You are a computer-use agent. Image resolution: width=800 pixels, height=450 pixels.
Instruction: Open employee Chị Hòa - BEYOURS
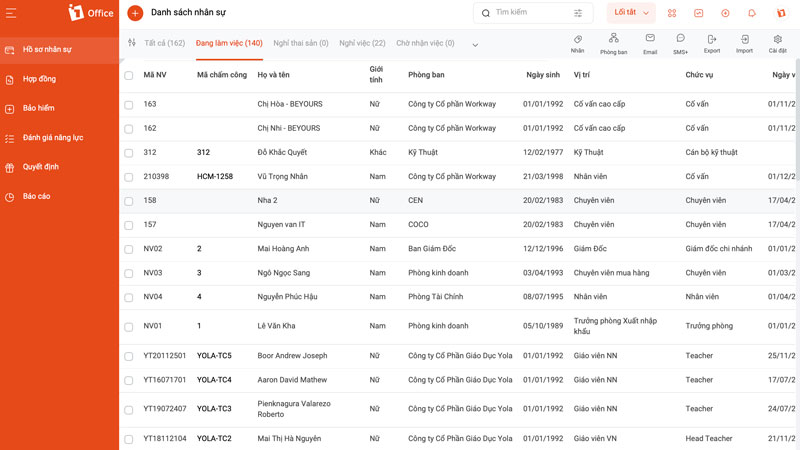[x=290, y=104]
